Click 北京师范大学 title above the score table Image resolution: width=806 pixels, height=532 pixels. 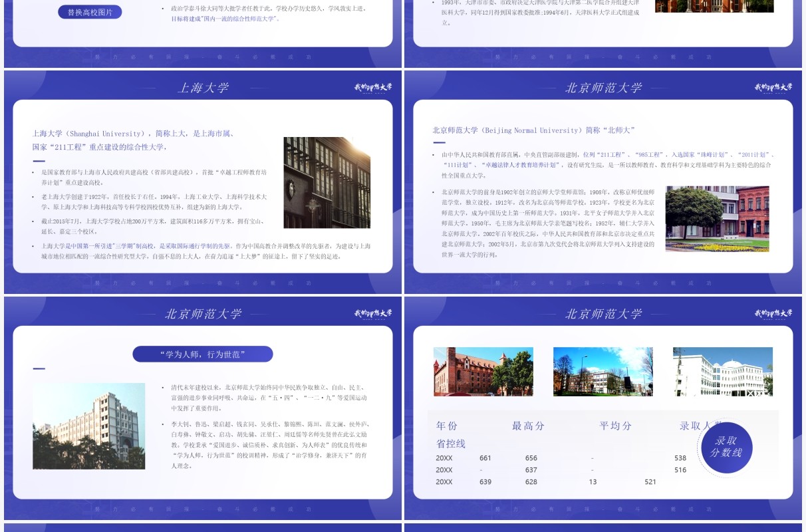[603, 314]
